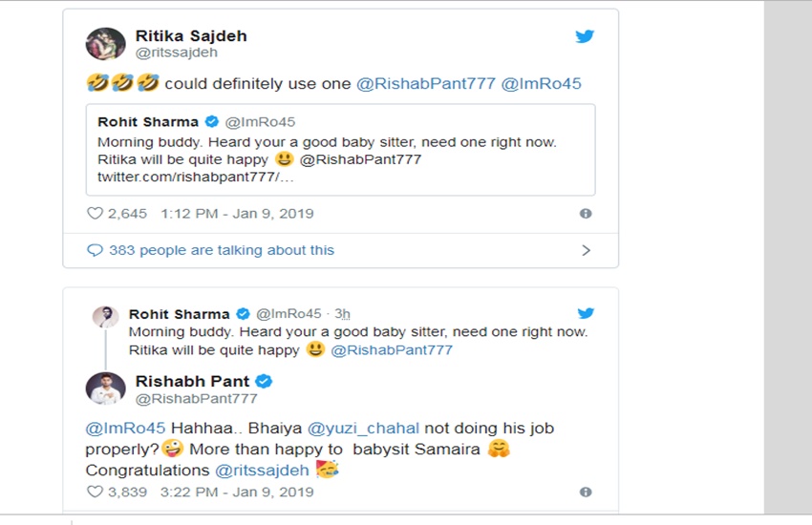Like Ritika Sajdeh's tweet with heart icon

tap(95, 214)
